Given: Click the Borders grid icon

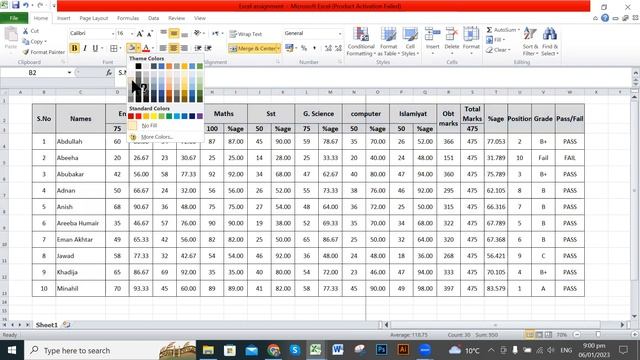Looking at the screenshot, I should click(114, 48).
